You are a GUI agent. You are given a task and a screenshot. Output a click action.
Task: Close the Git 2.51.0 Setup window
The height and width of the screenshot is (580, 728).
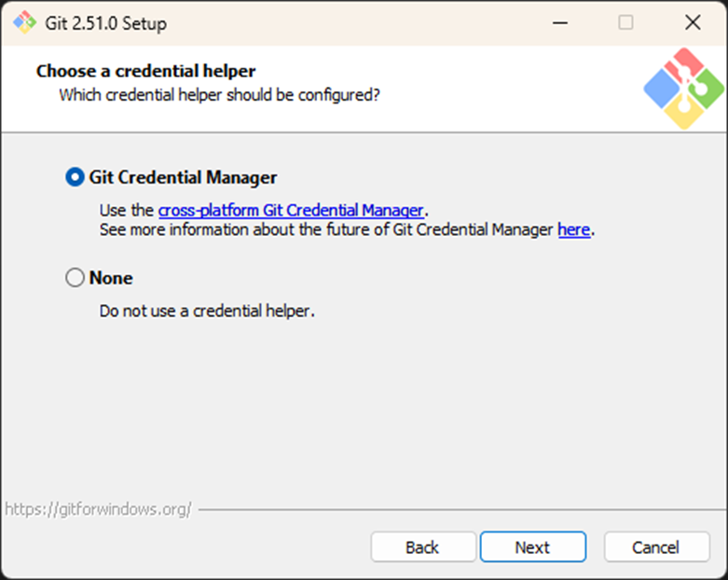click(x=692, y=22)
